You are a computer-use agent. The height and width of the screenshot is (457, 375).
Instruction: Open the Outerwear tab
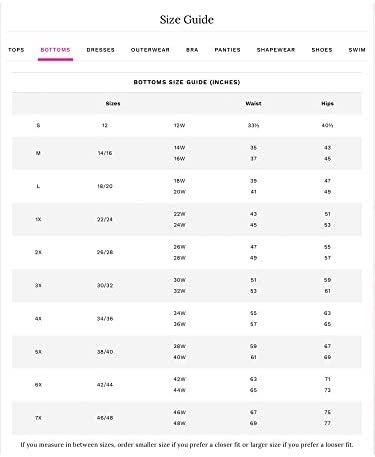coord(150,50)
